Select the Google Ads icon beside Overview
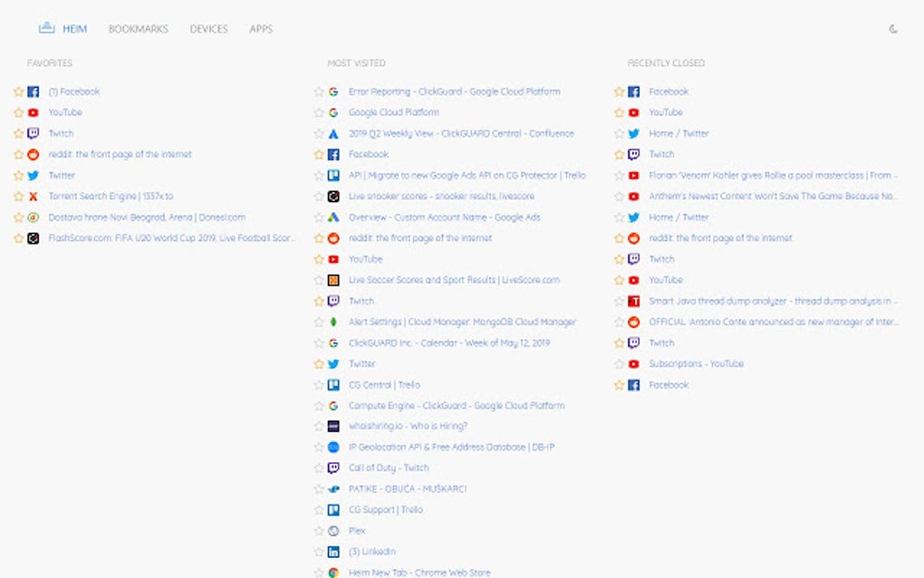 pyautogui.click(x=333, y=217)
